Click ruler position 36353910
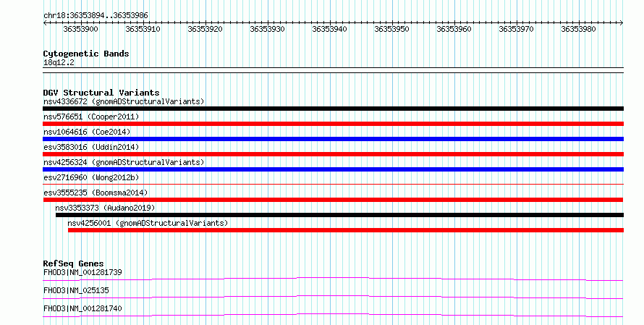The image size is (644, 325). pos(143,29)
